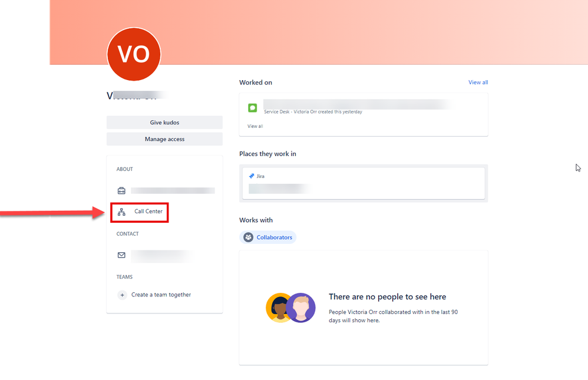Click the collaborators illustration avatars
Image resolution: width=588 pixels, height=380 pixels.
(x=290, y=308)
